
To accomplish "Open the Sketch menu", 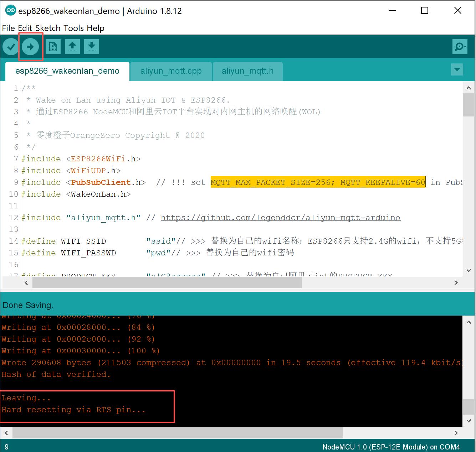I will pyautogui.click(x=49, y=28).
